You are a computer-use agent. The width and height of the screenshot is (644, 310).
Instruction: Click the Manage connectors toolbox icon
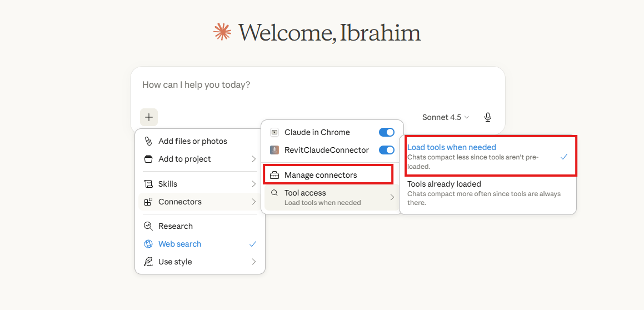[274, 175]
